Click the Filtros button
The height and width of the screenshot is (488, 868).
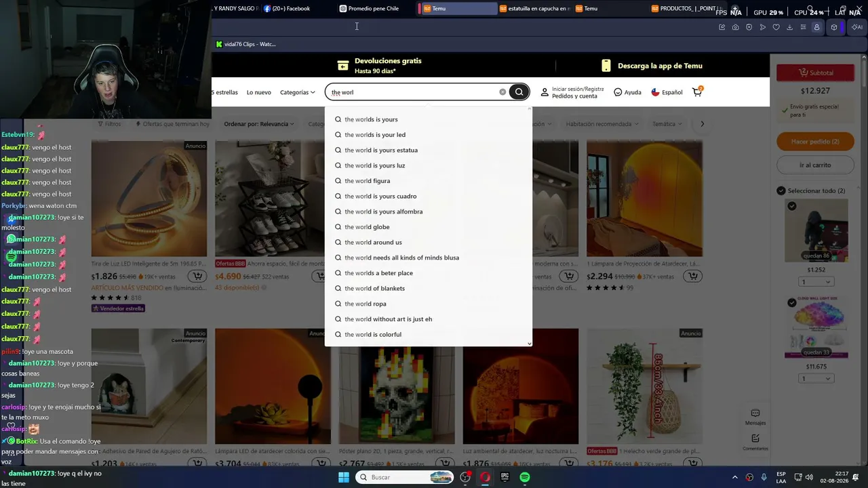point(108,124)
